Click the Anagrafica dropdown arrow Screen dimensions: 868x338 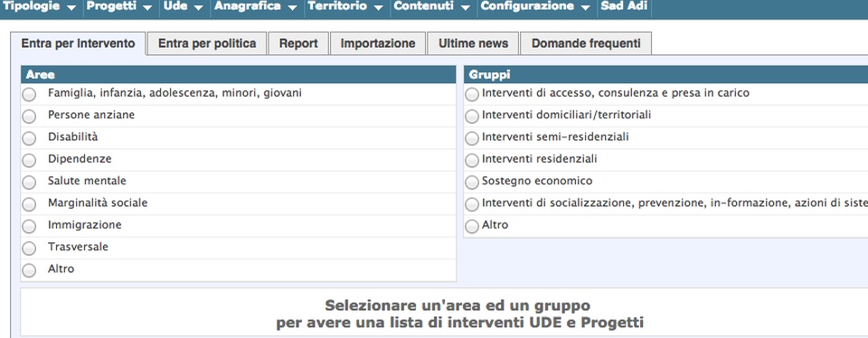(292, 8)
